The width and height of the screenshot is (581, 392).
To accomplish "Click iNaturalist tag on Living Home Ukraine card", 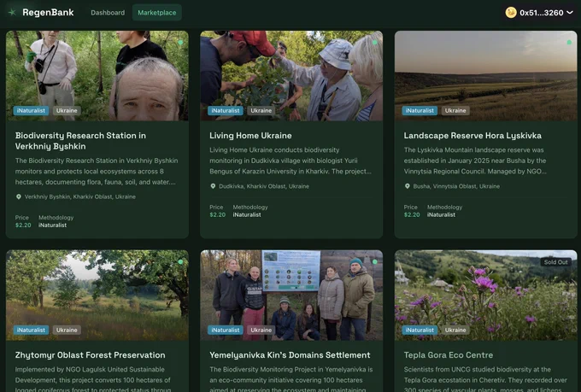I will pos(226,110).
